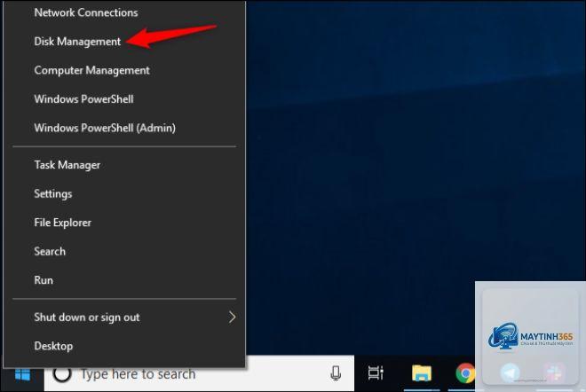Open Task View from the taskbar
Image resolution: width=586 pixels, height=392 pixels.
376,372
